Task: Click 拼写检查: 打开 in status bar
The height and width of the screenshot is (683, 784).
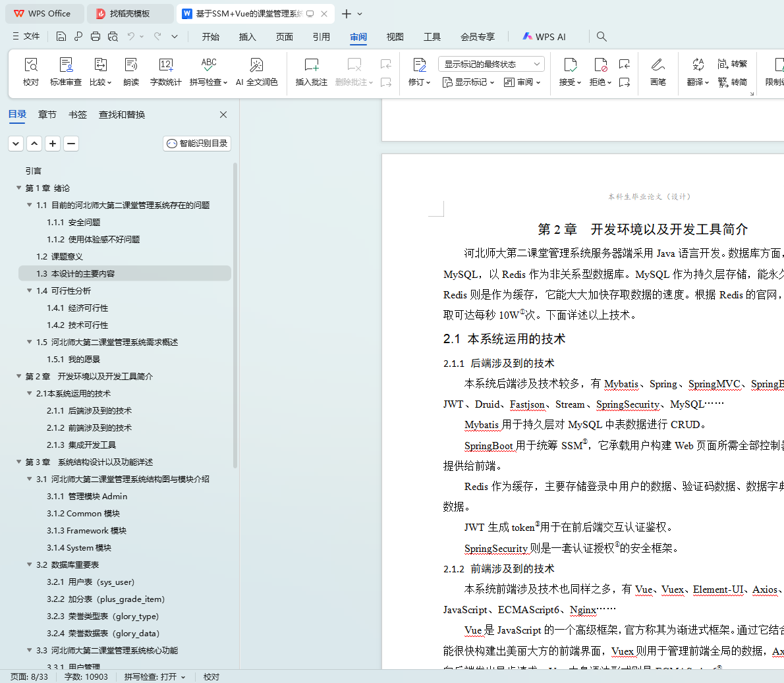Action: (155, 676)
